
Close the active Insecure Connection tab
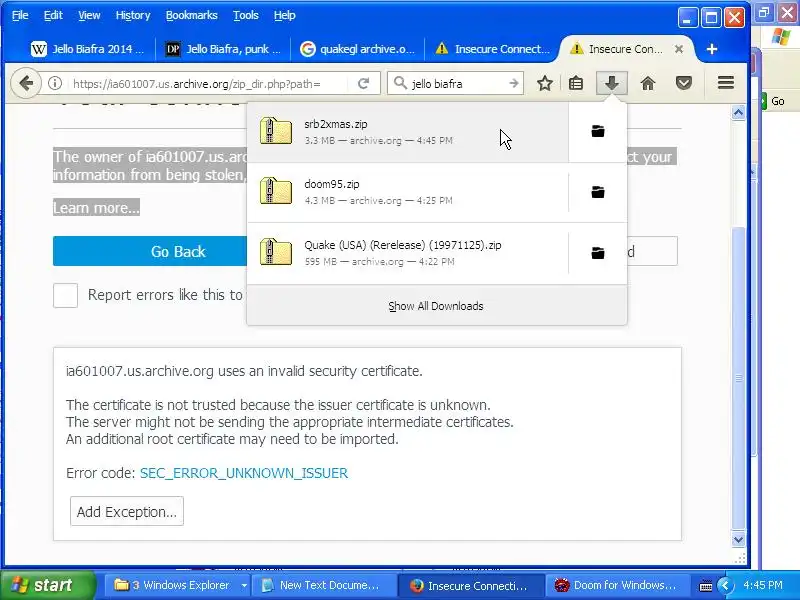(x=679, y=49)
